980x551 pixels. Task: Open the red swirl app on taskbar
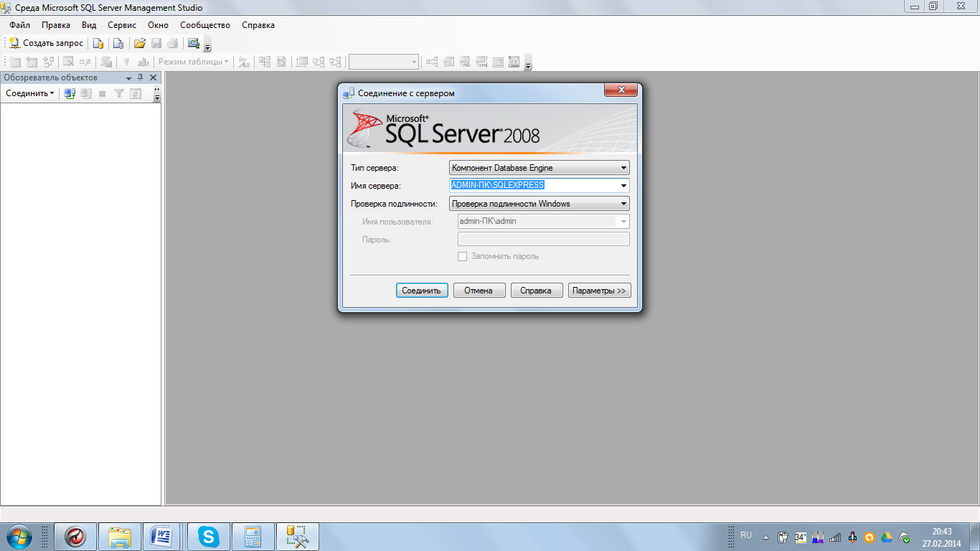(75, 537)
